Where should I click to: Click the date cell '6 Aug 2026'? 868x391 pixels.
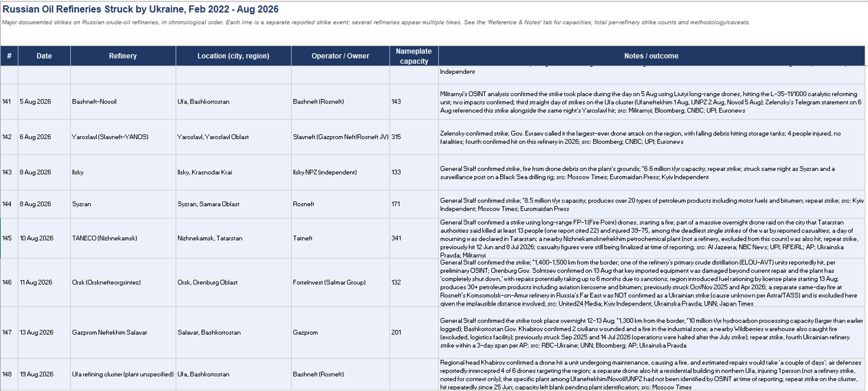point(44,137)
